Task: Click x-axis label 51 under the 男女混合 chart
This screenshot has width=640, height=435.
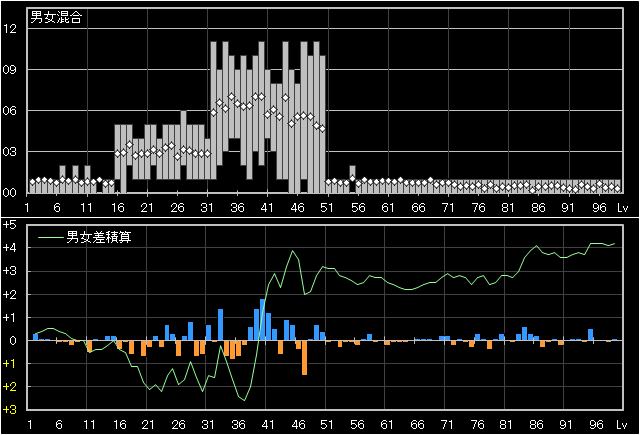Action: 327,208
